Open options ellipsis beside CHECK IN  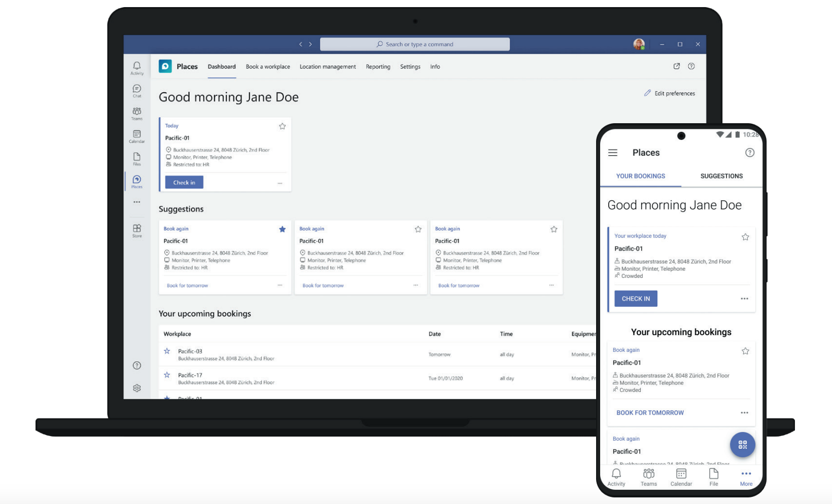tap(744, 299)
